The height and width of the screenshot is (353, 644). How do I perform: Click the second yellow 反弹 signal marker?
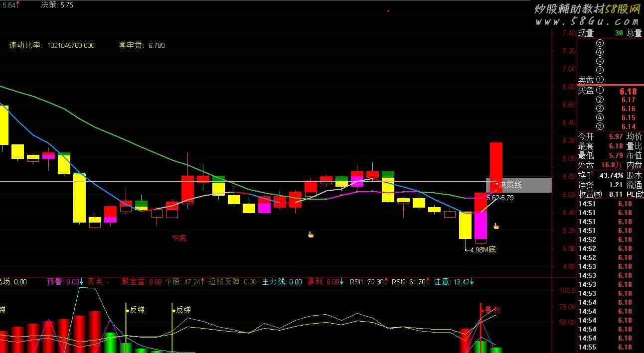[x=182, y=310]
